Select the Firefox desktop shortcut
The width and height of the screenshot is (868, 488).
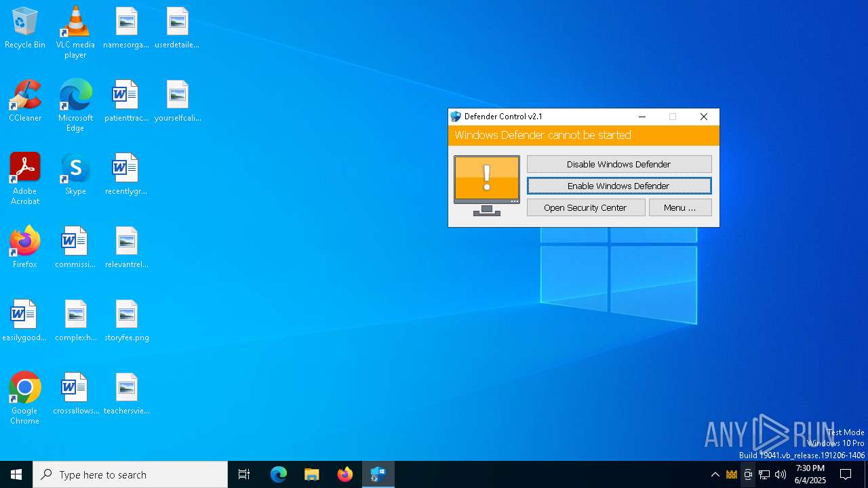(x=25, y=248)
